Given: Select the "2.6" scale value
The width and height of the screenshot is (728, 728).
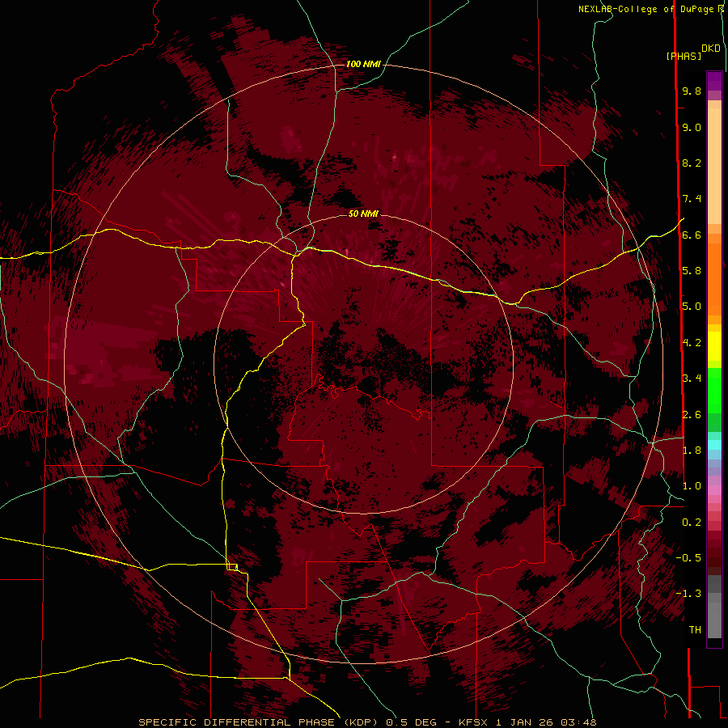Looking at the screenshot, I should pyautogui.click(x=692, y=415).
